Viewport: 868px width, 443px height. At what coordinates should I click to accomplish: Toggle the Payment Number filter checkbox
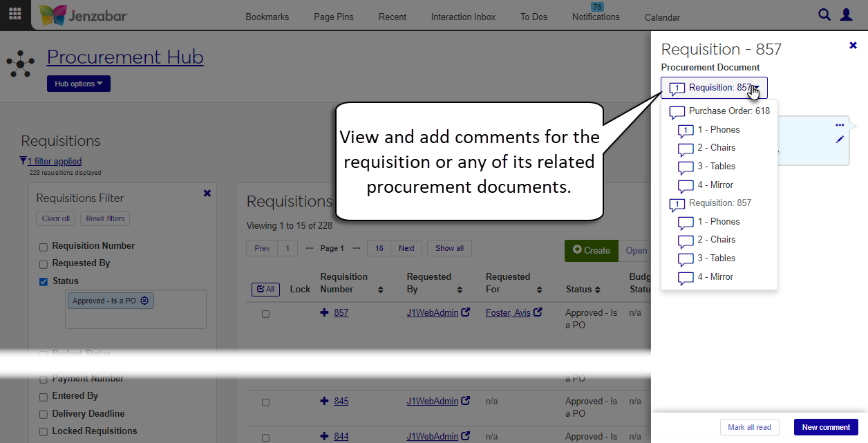coord(44,379)
